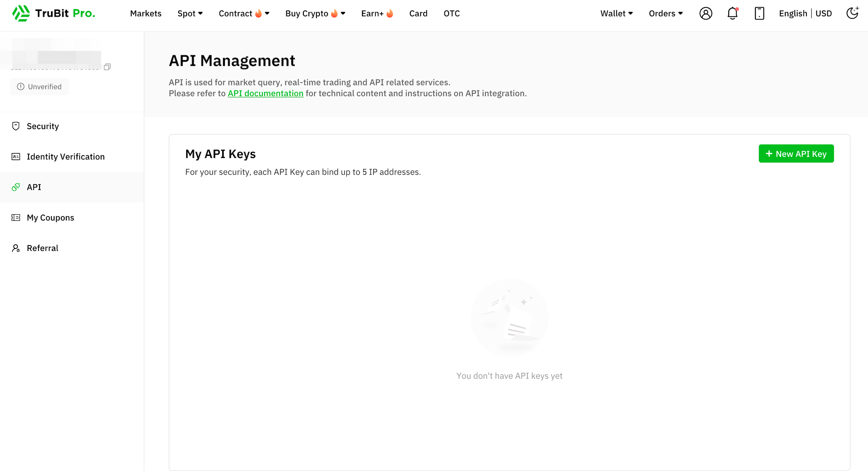This screenshot has width=868, height=471.
Task: Click the Identity Verification card icon
Action: click(x=16, y=157)
